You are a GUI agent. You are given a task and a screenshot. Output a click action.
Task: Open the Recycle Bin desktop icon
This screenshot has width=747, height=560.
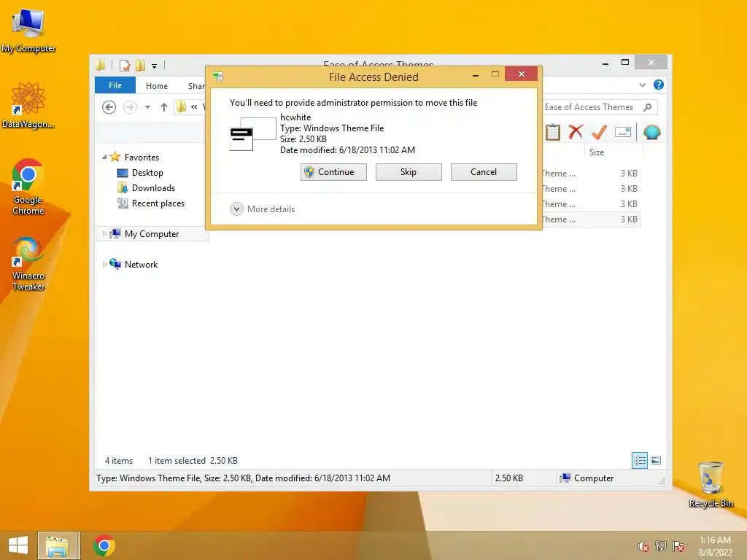(711, 484)
